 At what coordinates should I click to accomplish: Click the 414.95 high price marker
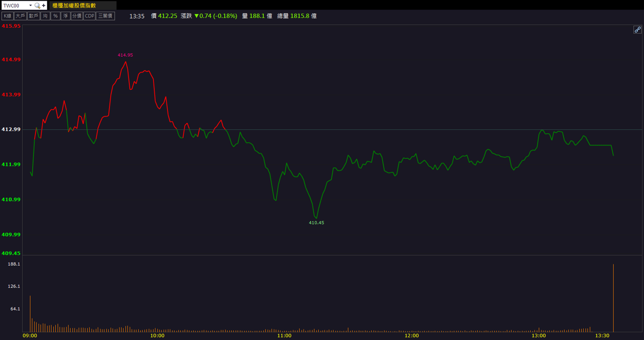[125, 55]
